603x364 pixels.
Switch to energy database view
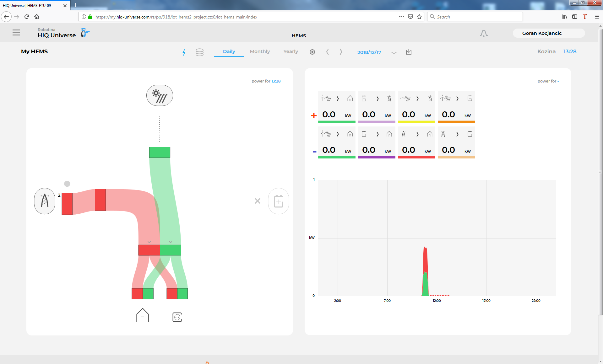pos(199,52)
